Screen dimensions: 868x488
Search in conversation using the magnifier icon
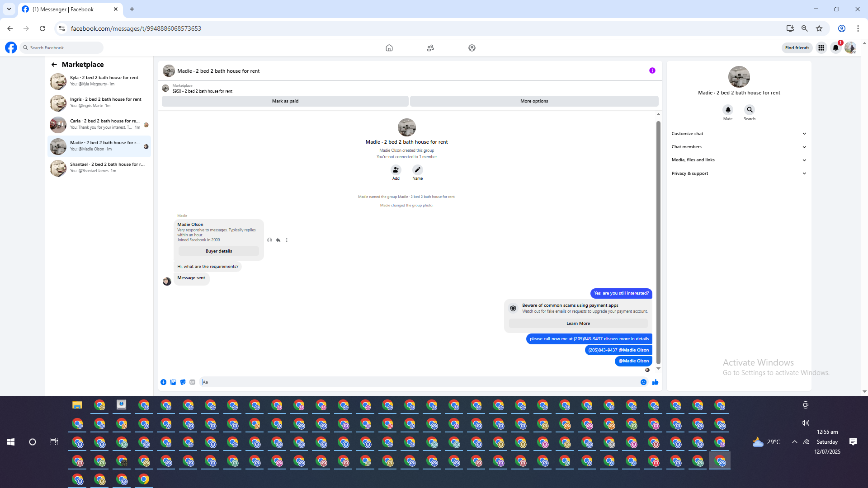tap(750, 110)
